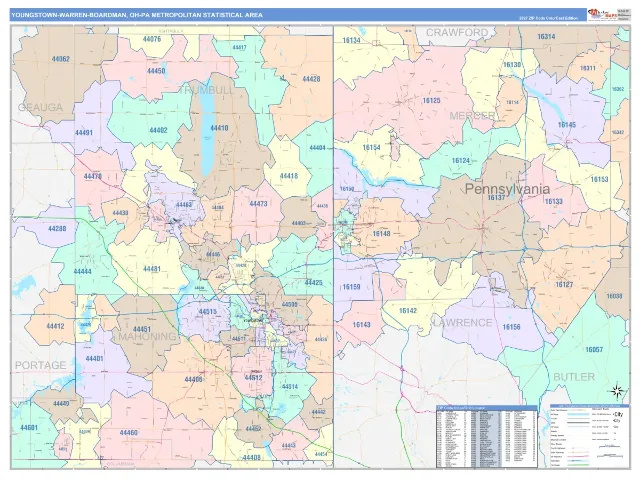Click the map legend box

[x=590, y=436]
